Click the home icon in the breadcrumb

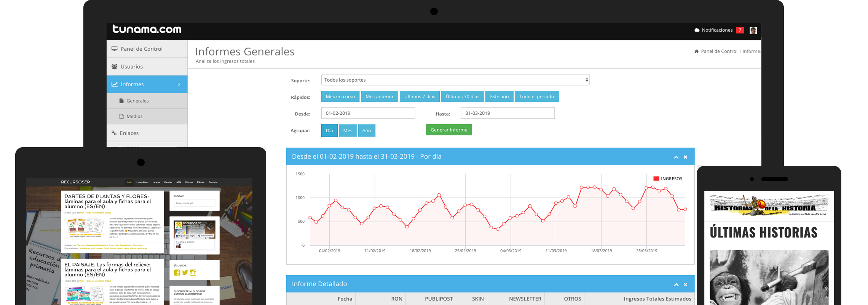click(696, 51)
